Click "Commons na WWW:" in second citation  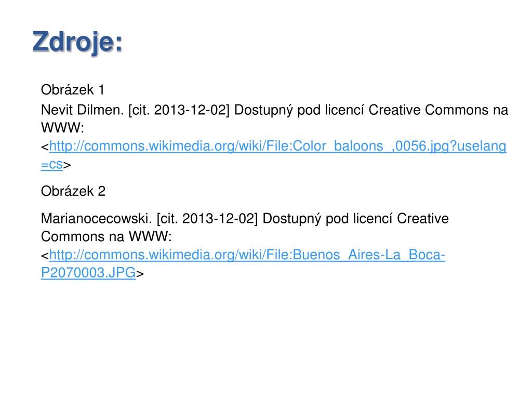pyautogui.click(x=106, y=237)
